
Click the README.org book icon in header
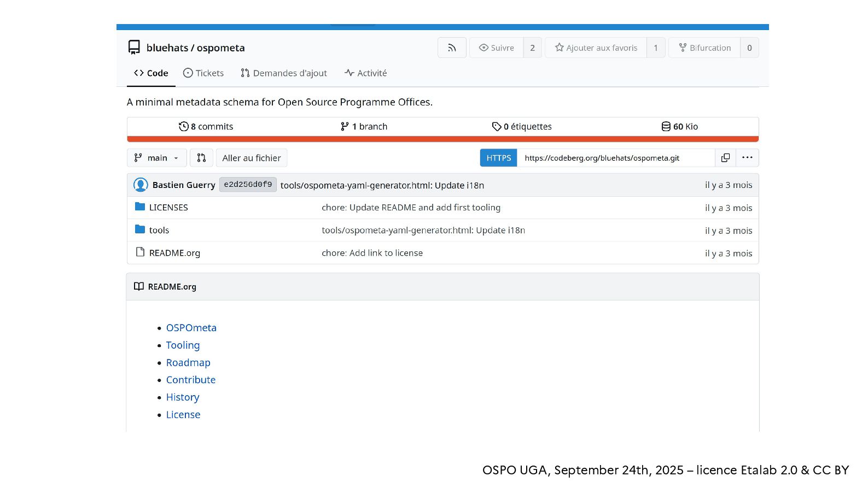(139, 286)
